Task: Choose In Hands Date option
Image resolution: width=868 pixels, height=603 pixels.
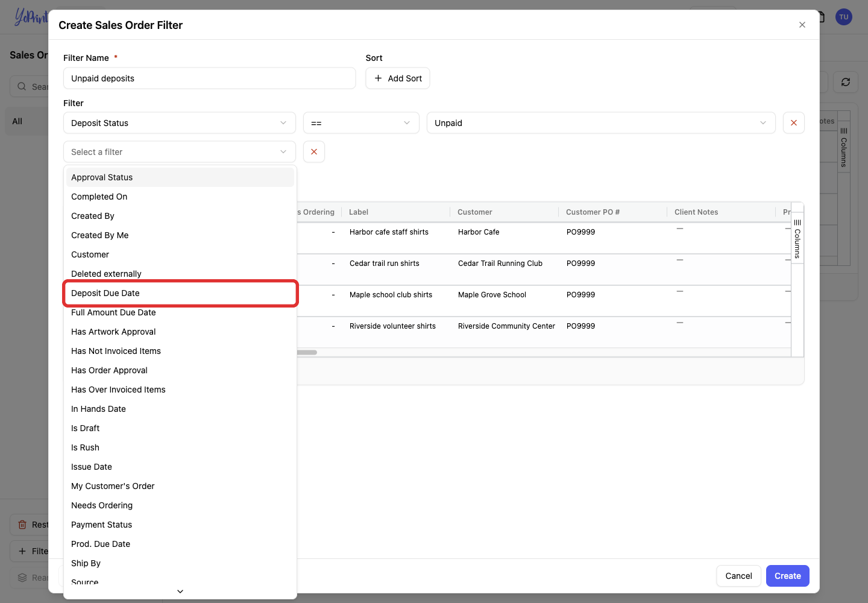Action: [x=180, y=409]
